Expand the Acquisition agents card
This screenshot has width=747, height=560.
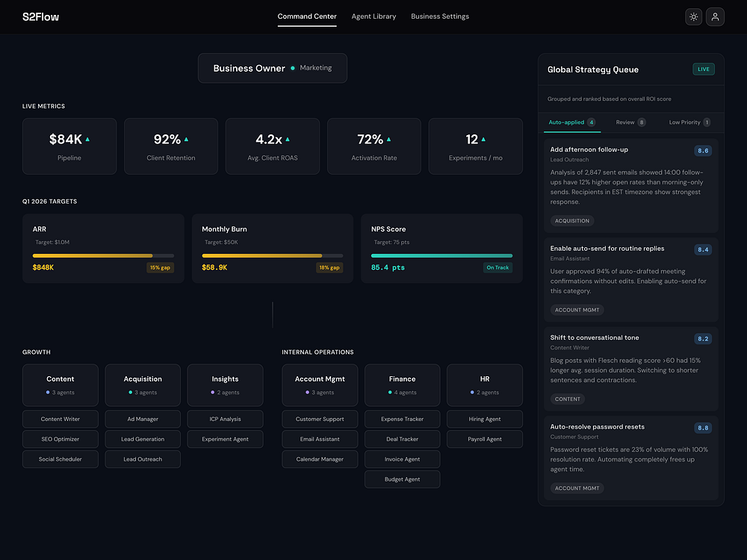coord(143,385)
